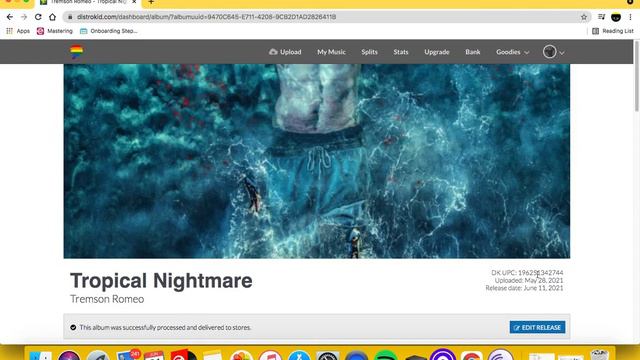Click the successfully processed status message
Screen dimensions: 640x360
pyautogui.click(x=165, y=327)
